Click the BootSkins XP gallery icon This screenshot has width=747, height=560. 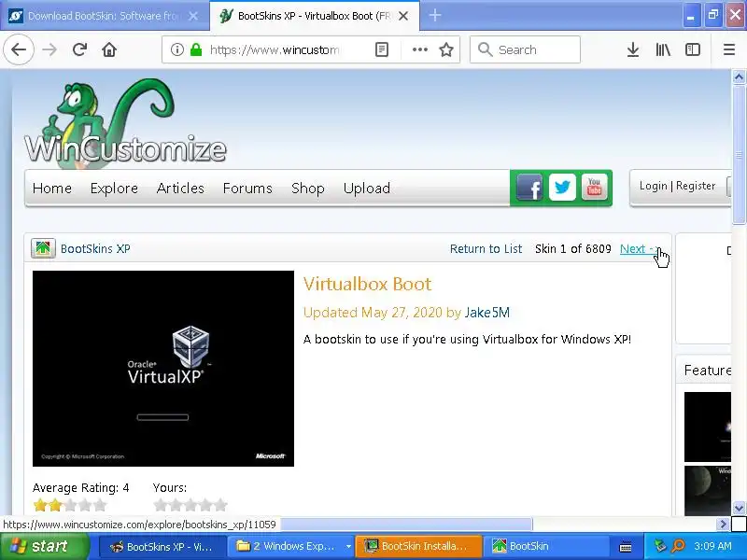click(x=43, y=248)
